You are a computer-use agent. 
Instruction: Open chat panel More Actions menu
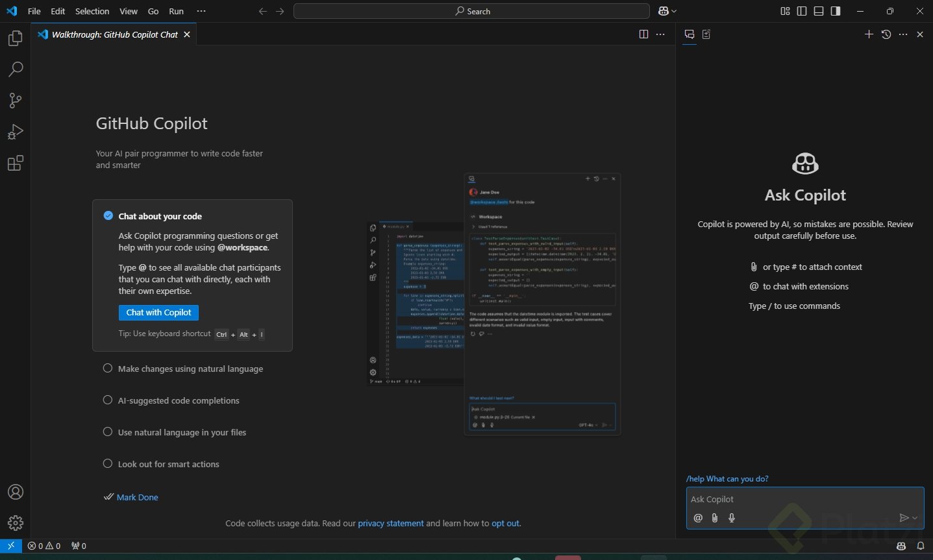[903, 34]
